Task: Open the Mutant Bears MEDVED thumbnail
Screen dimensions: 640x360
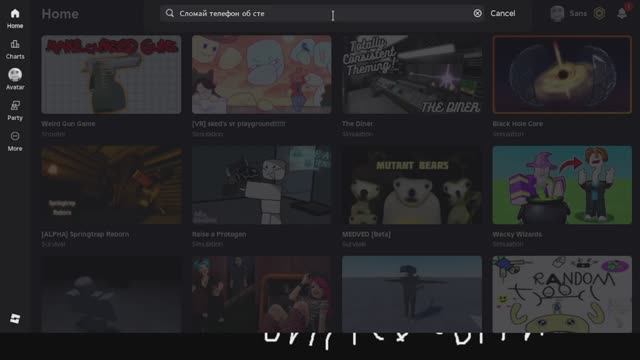Action: [x=412, y=185]
